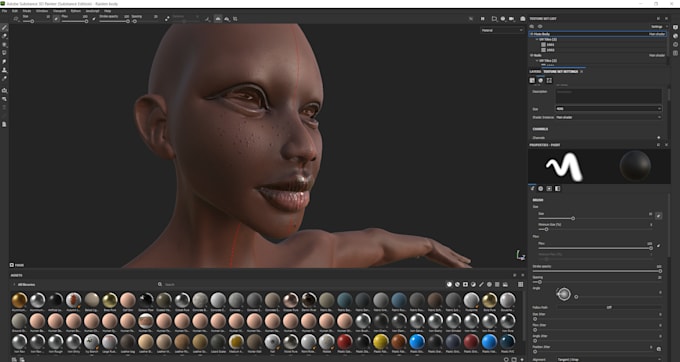680x362 pixels.
Task: Select the Texture Set Settings tab
Action: coord(561,72)
